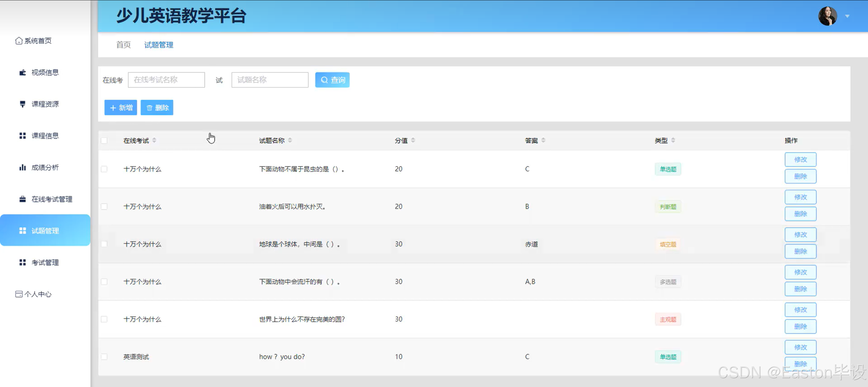The image size is (868, 387).
Task: Click 修改 for 下面动物不属于昆虫的是 row
Action: pos(801,160)
